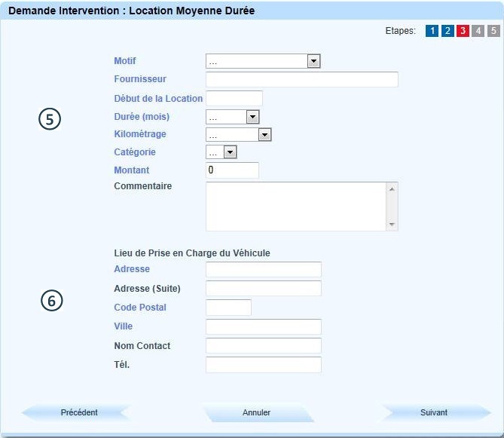Screen dimensions: 504x438
Task: Select the Montant input field
Action: [x=232, y=170]
